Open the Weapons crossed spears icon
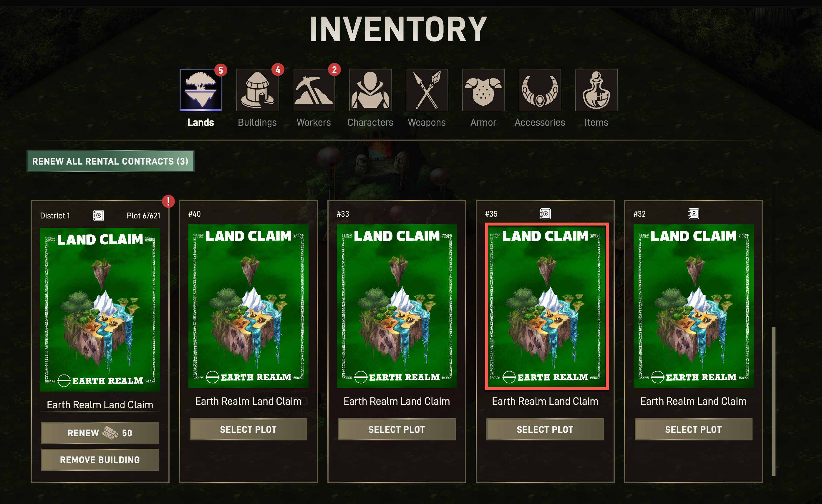The height and width of the screenshot is (504, 822). point(427,90)
